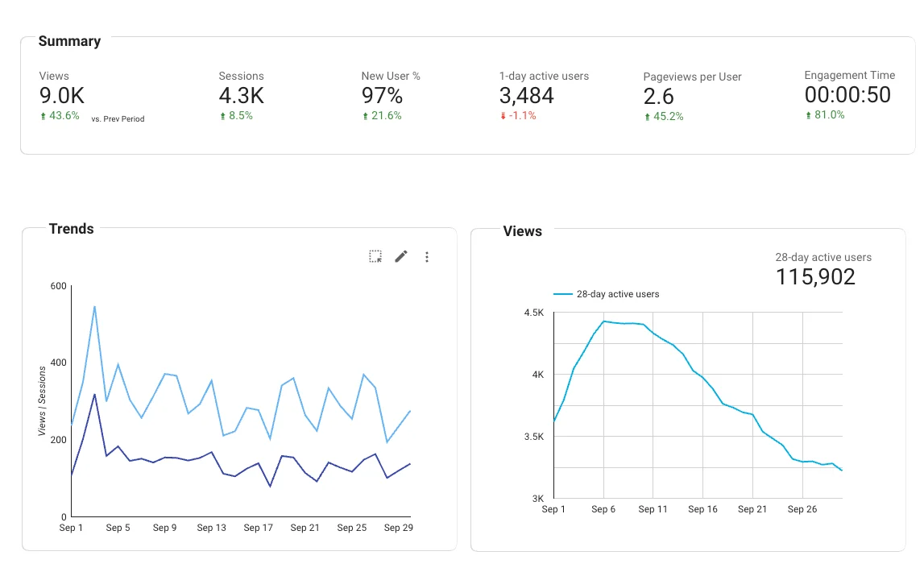Select the New User % 97% scorecard
This screenshot has width=924, height=568.
382,96
